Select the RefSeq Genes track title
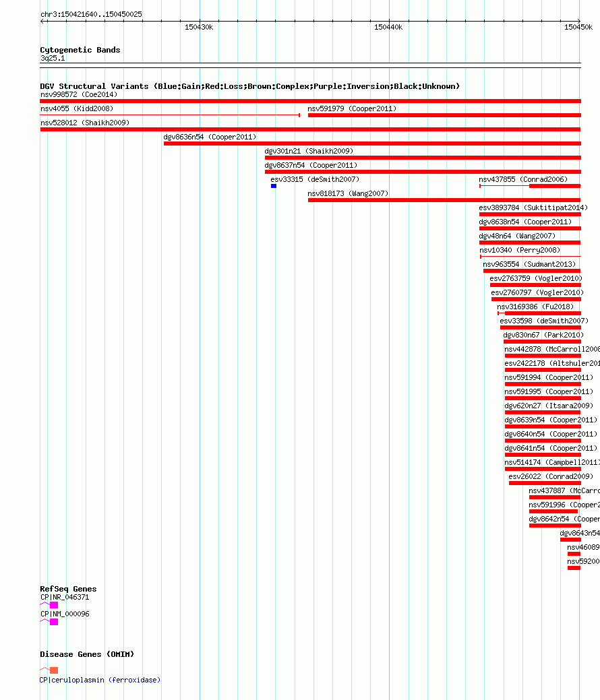 (68, 589)
